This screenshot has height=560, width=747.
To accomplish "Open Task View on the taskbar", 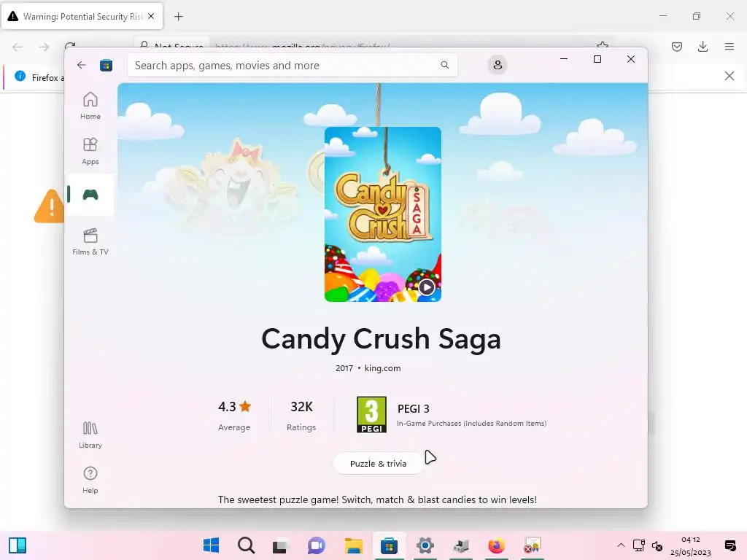I will point(281,545).
